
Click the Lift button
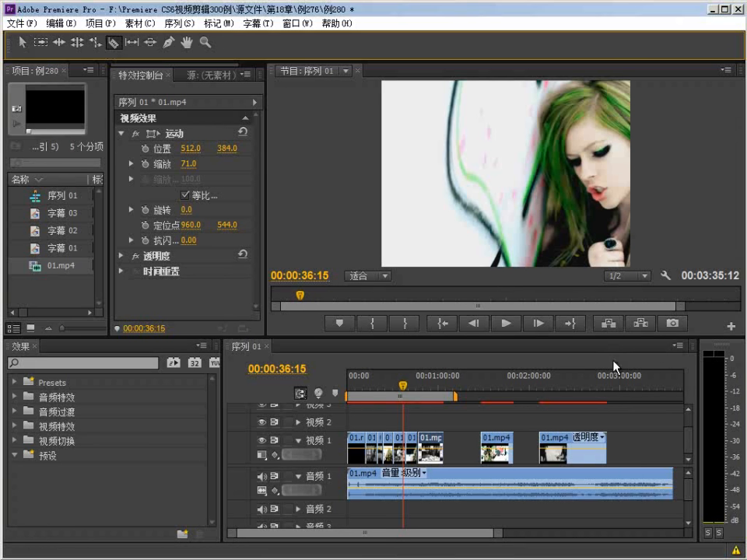608,324
